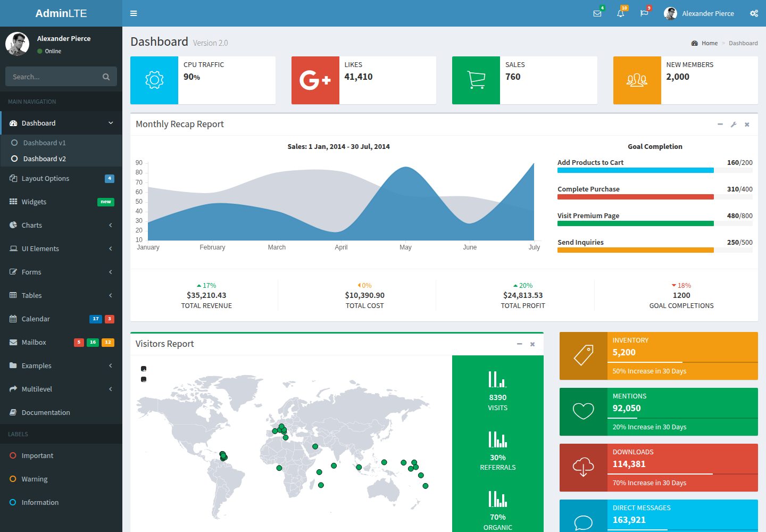
Task: Expand the UI Elements submenu
Action: [111, 248]
